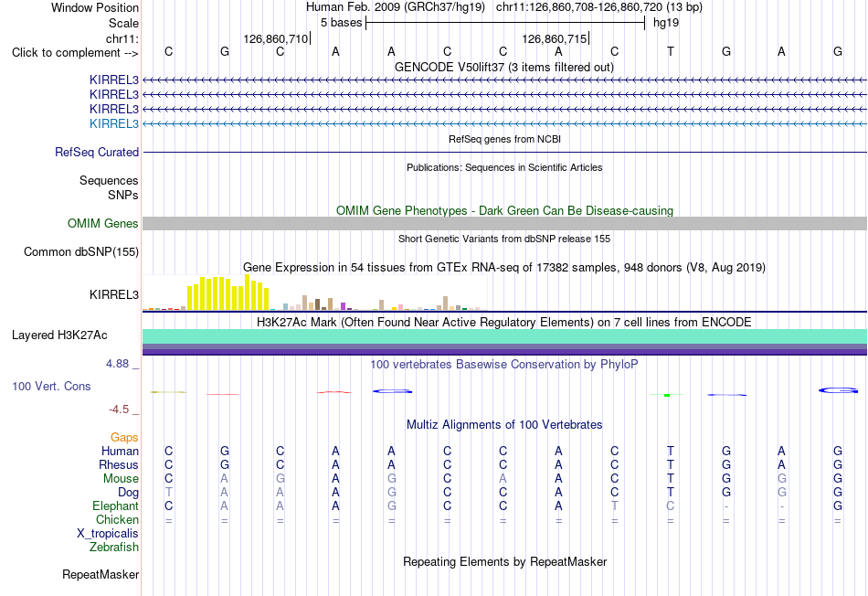Open Short Genetic Variants from dbSNP release 155 title

(x=504, y=239)
